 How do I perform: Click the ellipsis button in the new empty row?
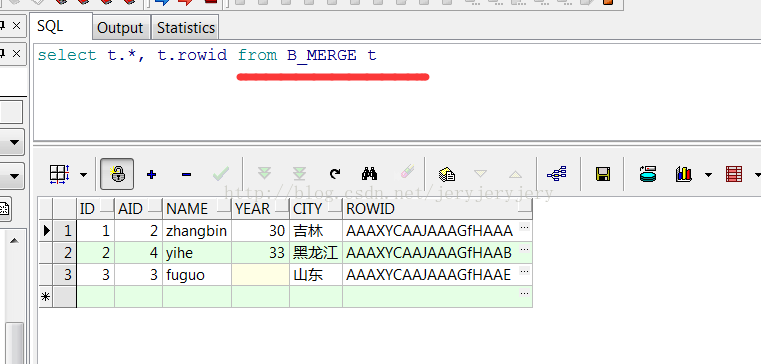[x=525, y=293]
